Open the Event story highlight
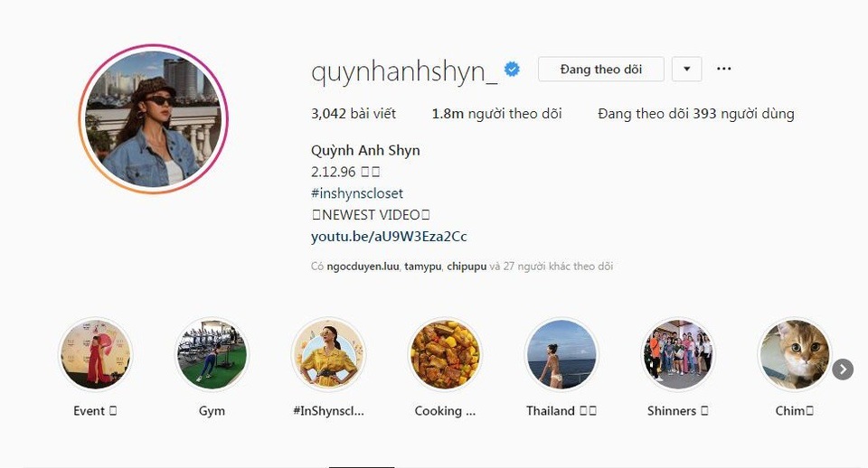The image size is (868, 468). [95, 354]
